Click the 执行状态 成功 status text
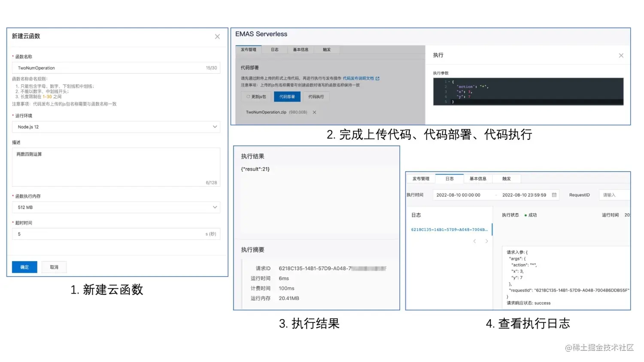 coord(532,215)
